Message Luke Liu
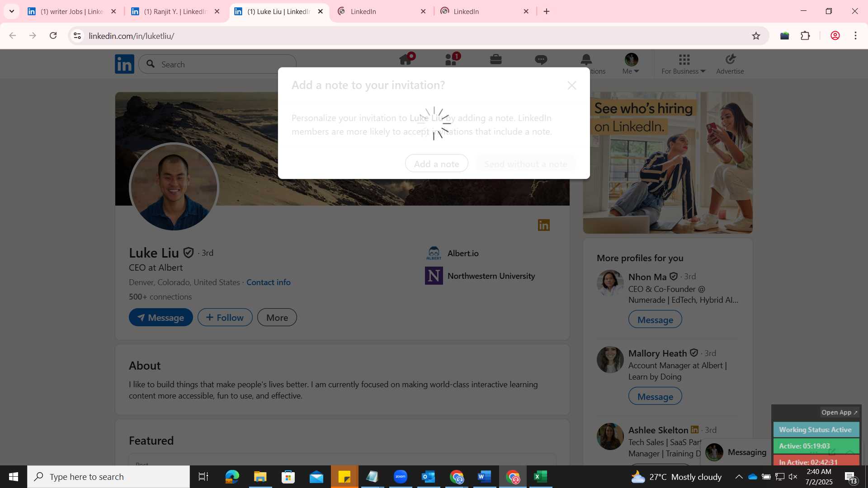This screenshot has width=868, height=488. (x=161, y=317)
